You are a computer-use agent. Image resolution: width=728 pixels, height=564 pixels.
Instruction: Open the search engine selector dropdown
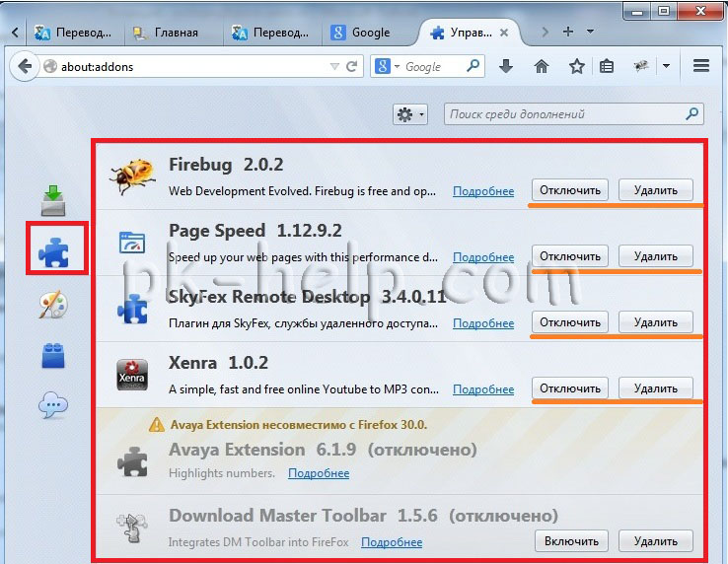point(397,67)
